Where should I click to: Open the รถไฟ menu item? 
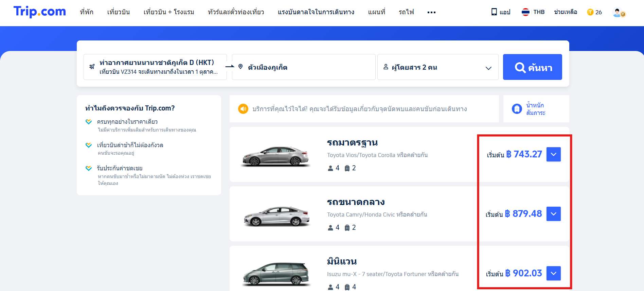click(406, 12)
